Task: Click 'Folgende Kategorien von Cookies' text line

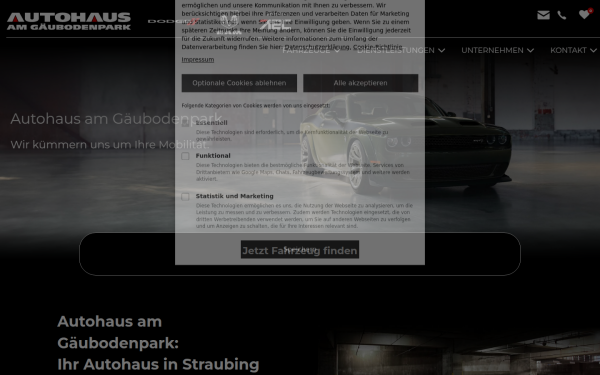Action: point(256,105)
